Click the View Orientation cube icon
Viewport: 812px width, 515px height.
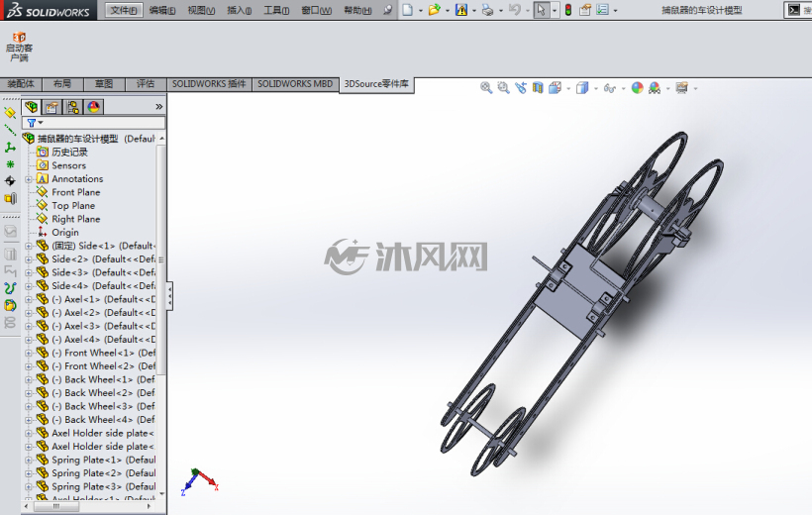[555, 88]
